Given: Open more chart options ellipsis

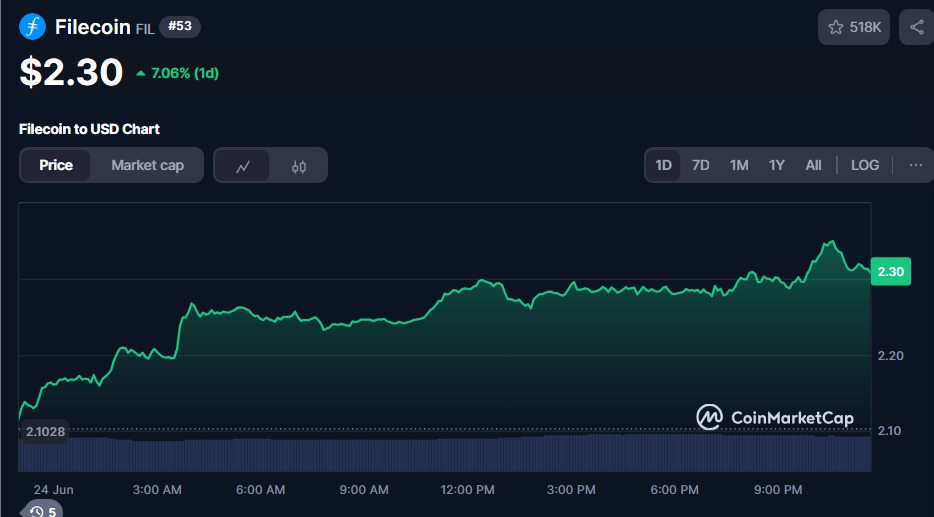Looking at the screenshot, I should pyautogui.click(x=916, y=165).
